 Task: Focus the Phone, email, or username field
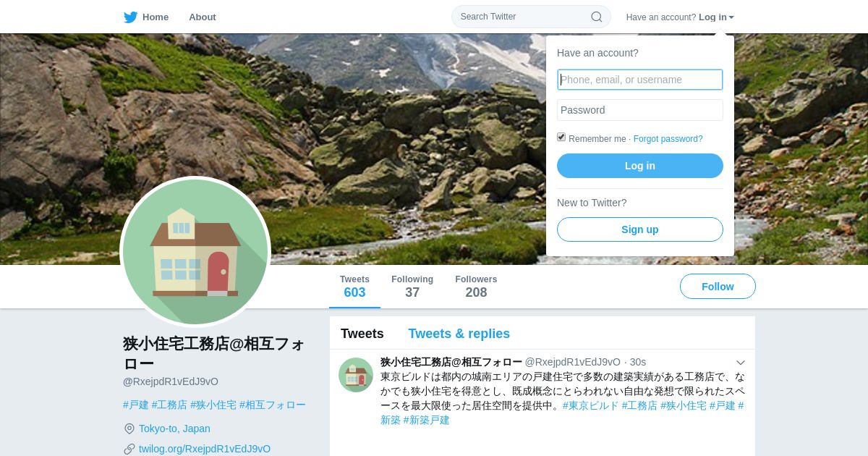tap(640, 80)
